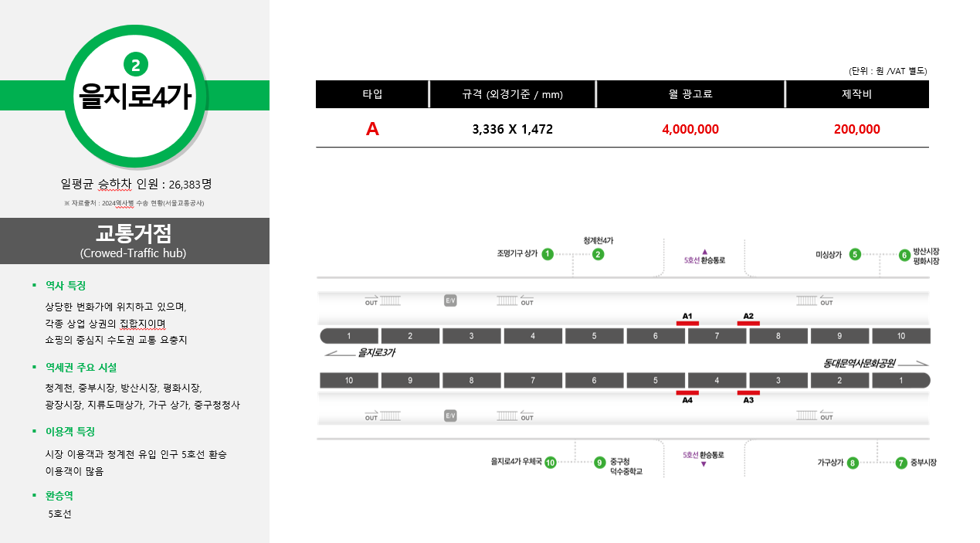The image size is (980, 543).
Task: Click the 월 광고료 table header
Action: pyautogui.click(x=690, y=94)
